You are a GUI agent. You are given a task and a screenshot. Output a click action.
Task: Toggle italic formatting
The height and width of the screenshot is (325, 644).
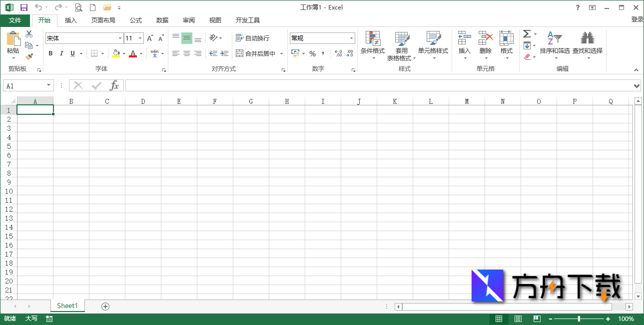[61, 53]
